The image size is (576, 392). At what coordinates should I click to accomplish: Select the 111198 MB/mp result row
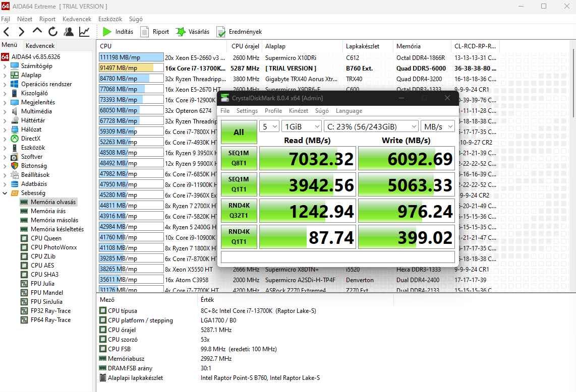point(298,57)
